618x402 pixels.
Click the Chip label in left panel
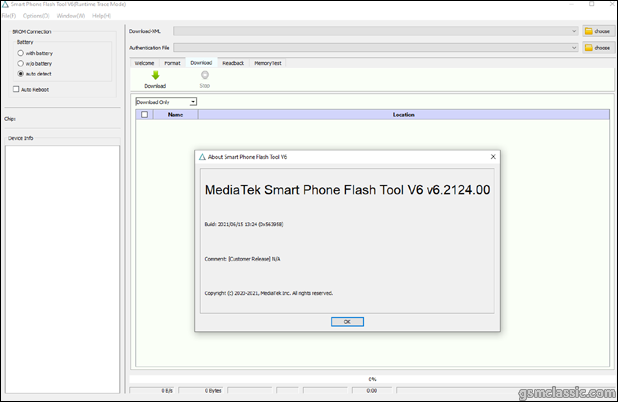(x=10, y=119)
